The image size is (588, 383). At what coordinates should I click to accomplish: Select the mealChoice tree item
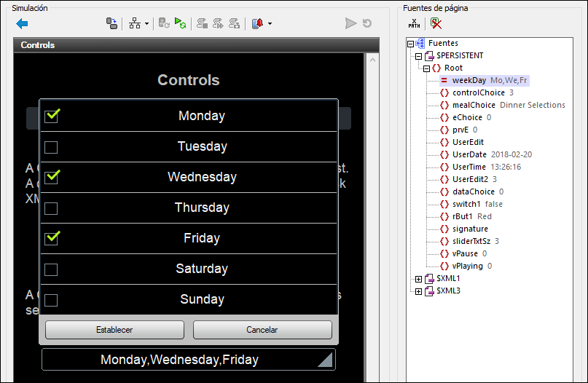pyautogui.click(x=473, y=105)
